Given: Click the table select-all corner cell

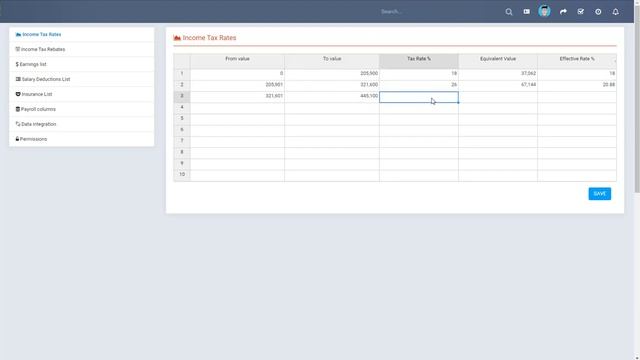Looking at the screenshot, I should 182,61.
